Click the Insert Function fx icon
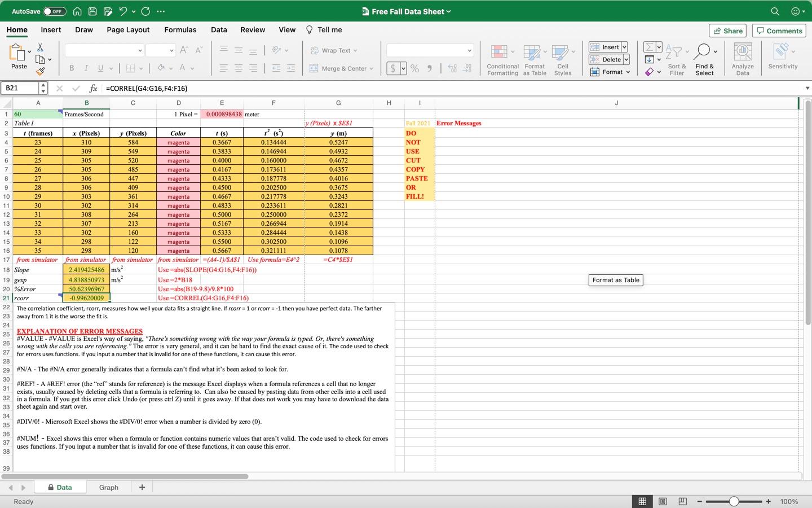The height and width of the screenshot is (508, 812). pos(94,88)
